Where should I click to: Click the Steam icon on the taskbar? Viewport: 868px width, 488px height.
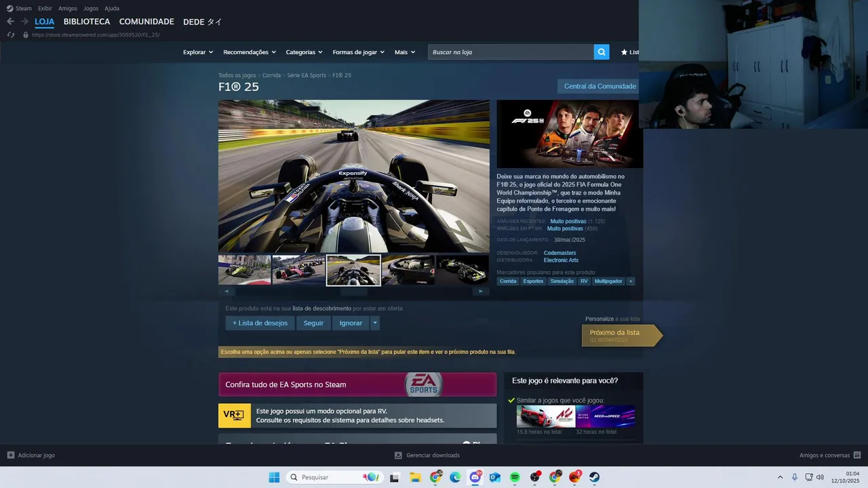tap(594, 477)
